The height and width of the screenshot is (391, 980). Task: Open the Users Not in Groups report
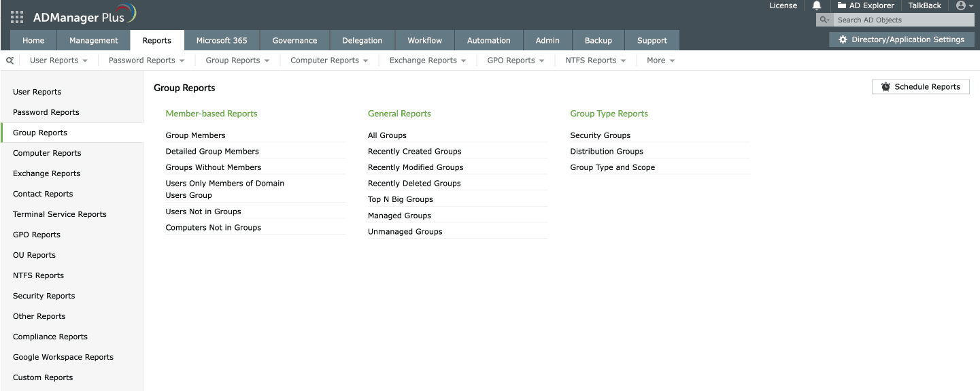pos(203,211)
